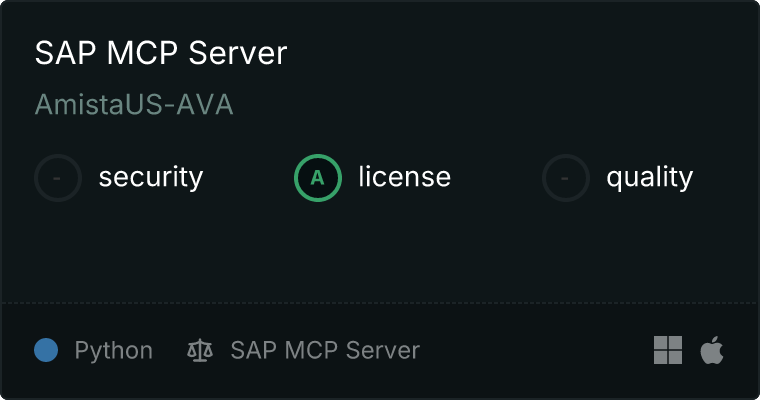
Task: Click the dash inside the quality badge
Action: 566,178
